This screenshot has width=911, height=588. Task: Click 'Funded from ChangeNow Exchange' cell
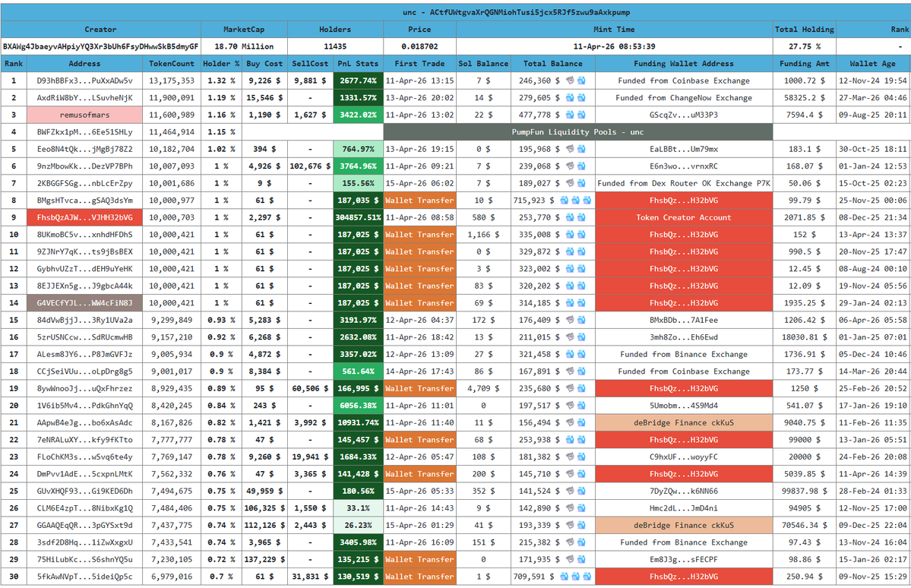click(x=684, y=97)
